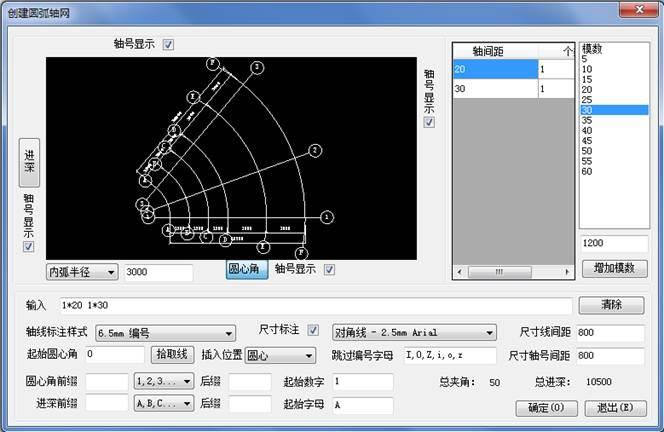The image size is (664, 432).
Task: Click the 跳过编号字母 input field
Action: [x=449, y=355]
